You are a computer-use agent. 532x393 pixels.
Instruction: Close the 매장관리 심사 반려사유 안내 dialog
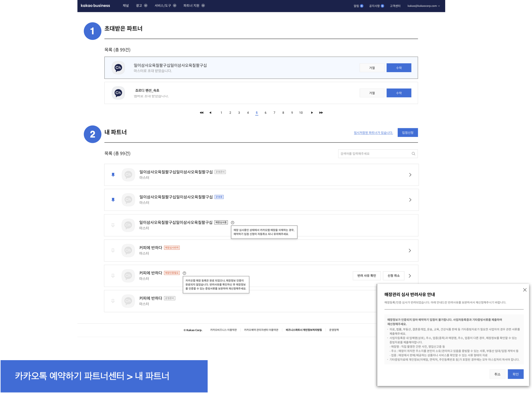click(x=525, y=290)
